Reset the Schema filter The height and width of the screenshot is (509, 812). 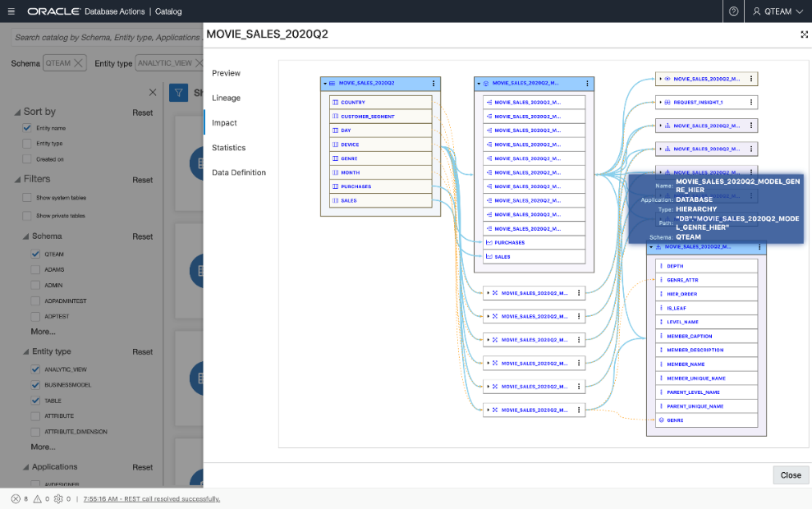coord(142,236)
